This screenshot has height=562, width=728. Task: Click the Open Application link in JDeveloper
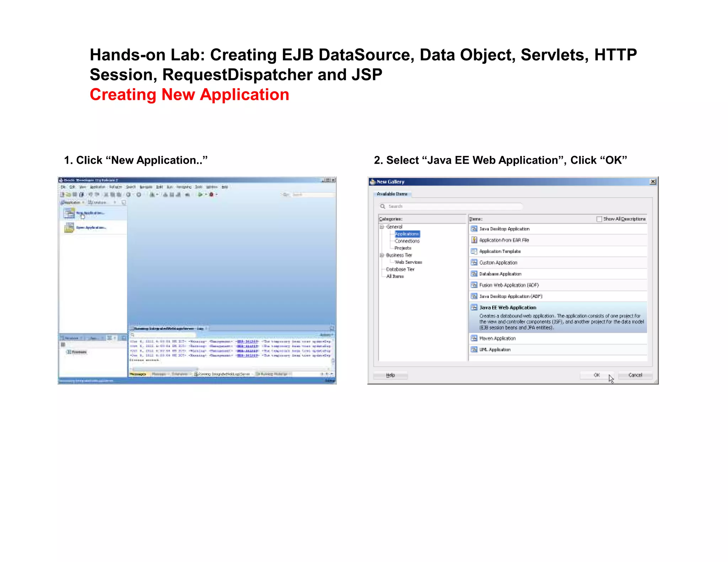[x=91, y=228]
